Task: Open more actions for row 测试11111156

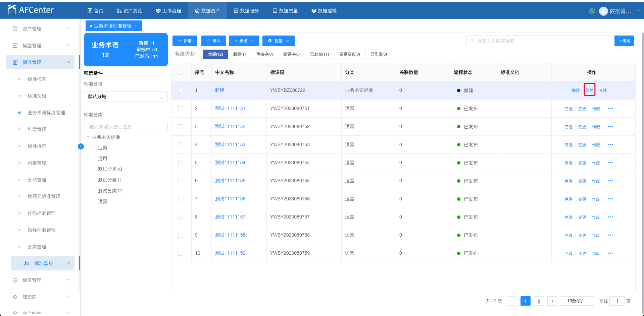Action: pyautogui.click(x=610, y=199)
